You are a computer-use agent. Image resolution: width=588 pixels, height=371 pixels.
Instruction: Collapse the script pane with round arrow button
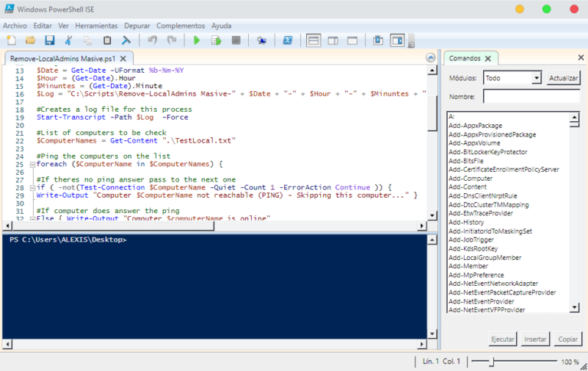[430, 57]
